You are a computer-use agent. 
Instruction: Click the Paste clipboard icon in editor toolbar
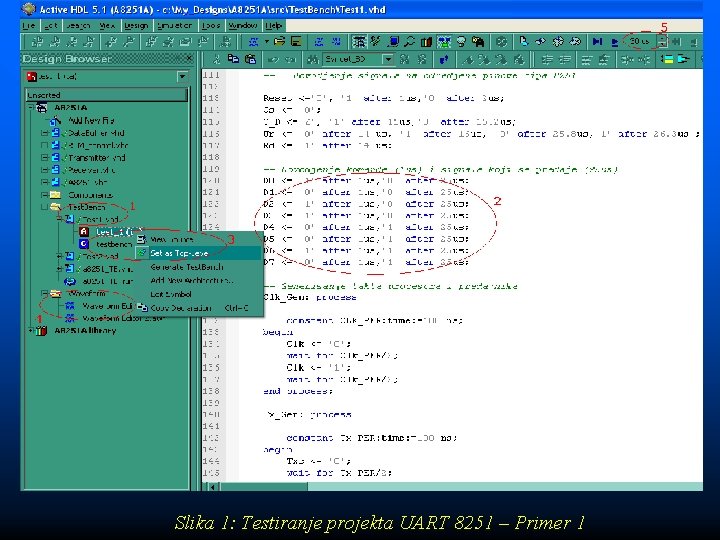pyautogui.click(x=250, y=59)
